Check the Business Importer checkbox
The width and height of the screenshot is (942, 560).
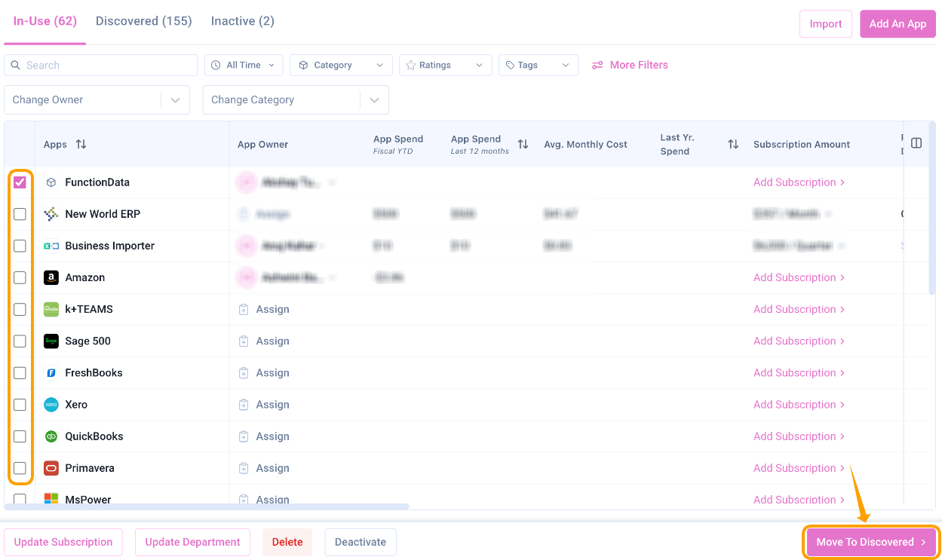[20, 246]
